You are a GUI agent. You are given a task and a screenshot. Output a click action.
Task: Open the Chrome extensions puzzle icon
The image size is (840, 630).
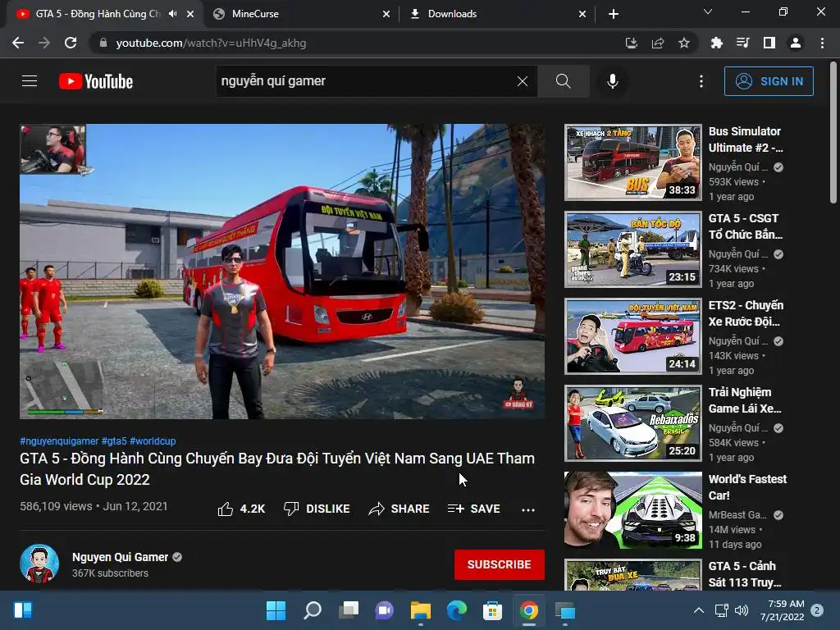pos(717,43)
